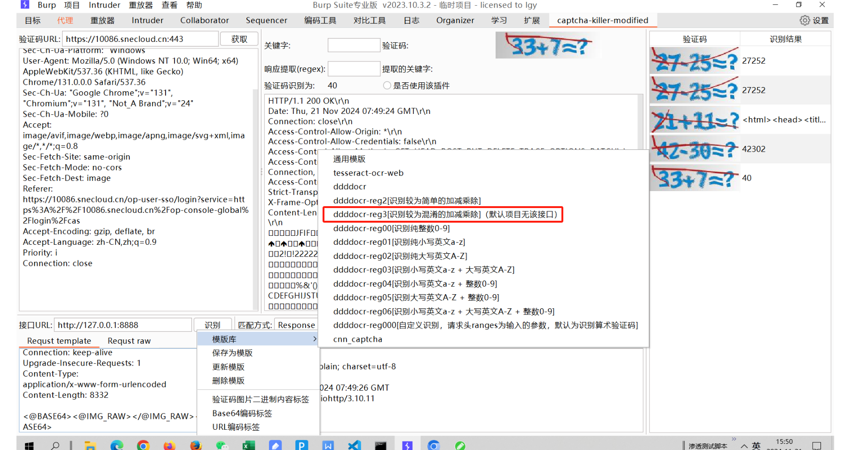The height and width of the screenshot is (450, 868).
Task: Open the 代理 tab
Action: pos(65,20)
